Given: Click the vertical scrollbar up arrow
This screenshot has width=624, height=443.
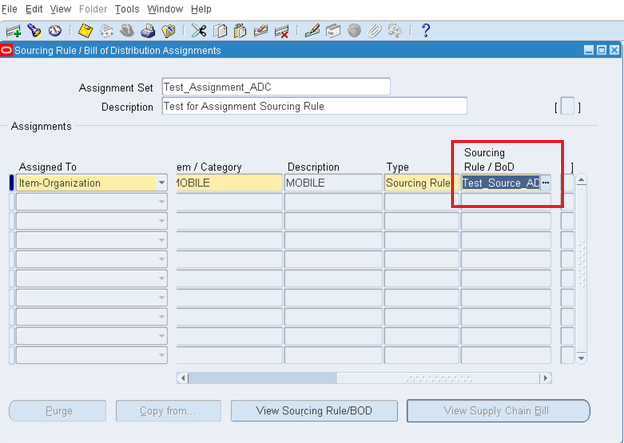Looking at the screenshot, I should click(581, 180).
